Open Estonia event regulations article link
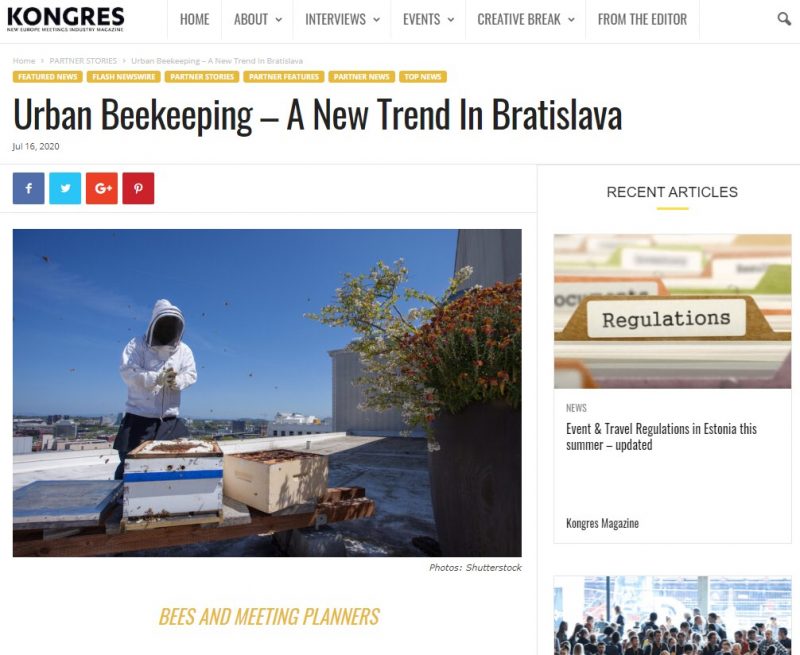800x655 pixels. (661, 437)
